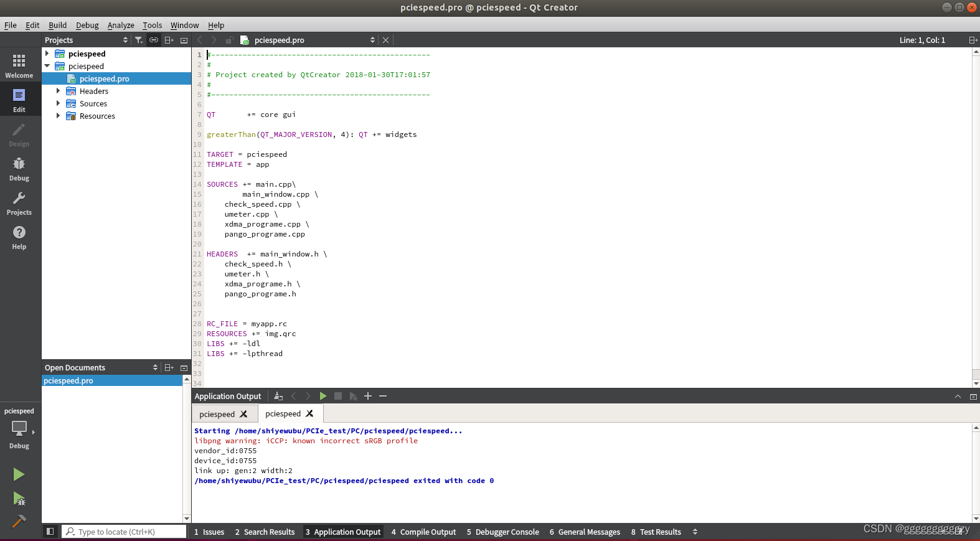Screen dimensions: 980x541
Task: Run the project with green arrow
Action: tap(19, 474)
